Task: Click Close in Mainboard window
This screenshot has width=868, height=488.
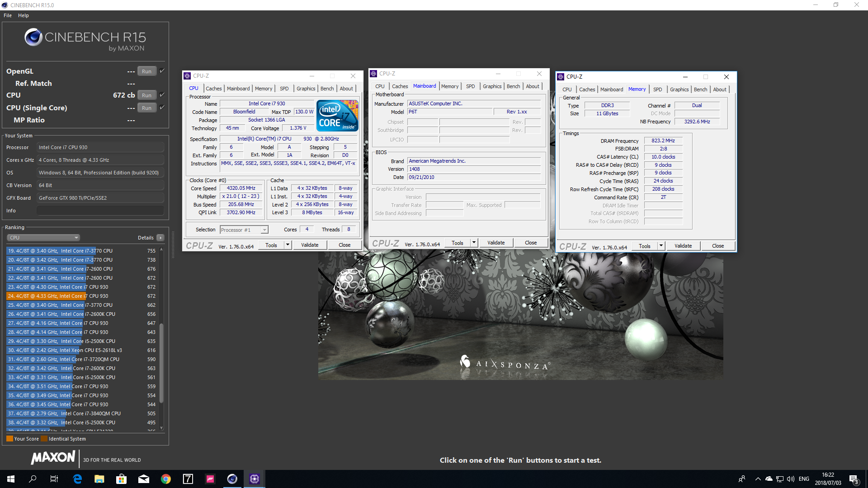Action: click(x=531, y=243)
